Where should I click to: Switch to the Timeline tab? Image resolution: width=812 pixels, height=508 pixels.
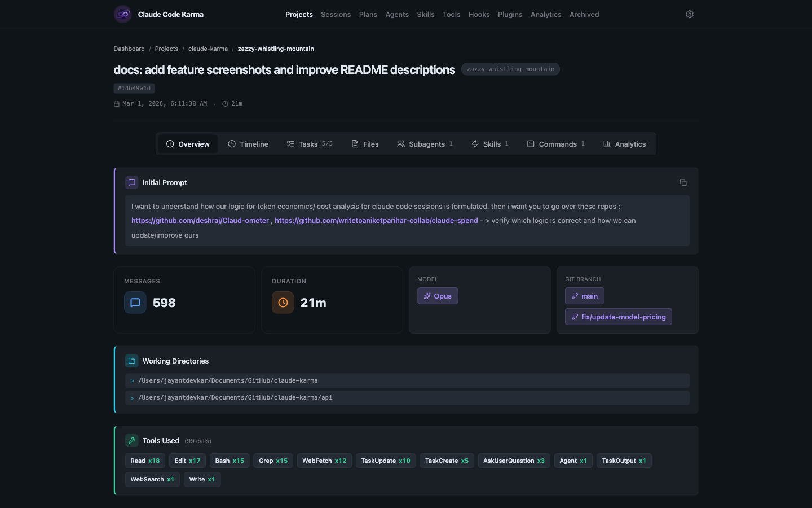[x=248, y=144]
